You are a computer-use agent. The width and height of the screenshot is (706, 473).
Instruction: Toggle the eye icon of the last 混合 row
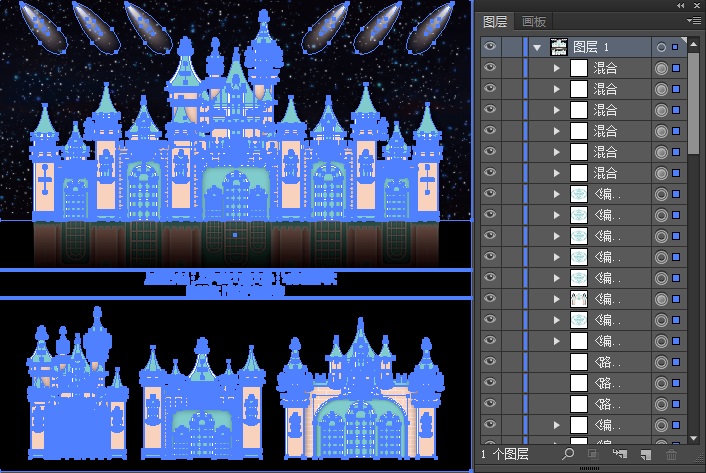tap(490, 172)
